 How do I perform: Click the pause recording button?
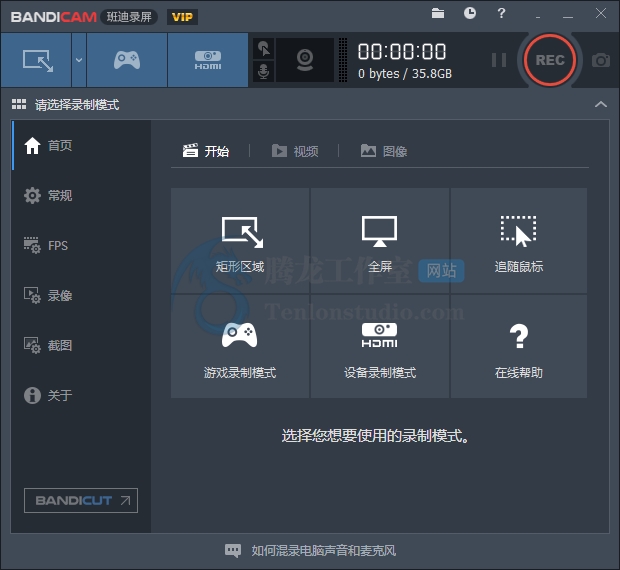(499, 60)
